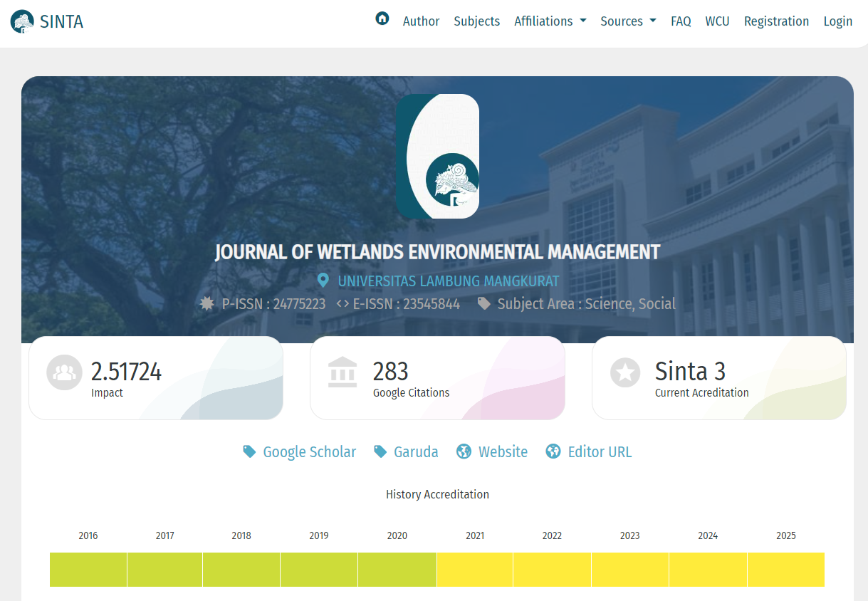Click the tag icon beside Garuda
This screenshot has height=601, width=868.
tap(381, 451)
